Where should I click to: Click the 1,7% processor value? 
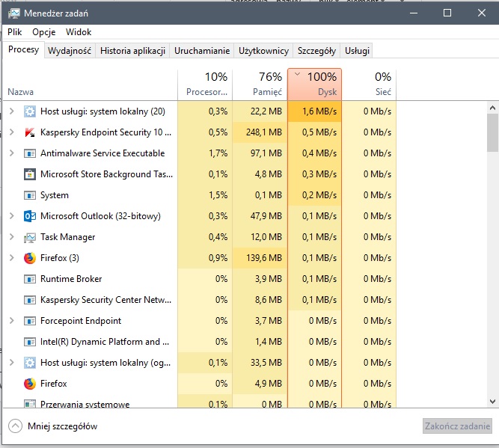tap(218, 153)
